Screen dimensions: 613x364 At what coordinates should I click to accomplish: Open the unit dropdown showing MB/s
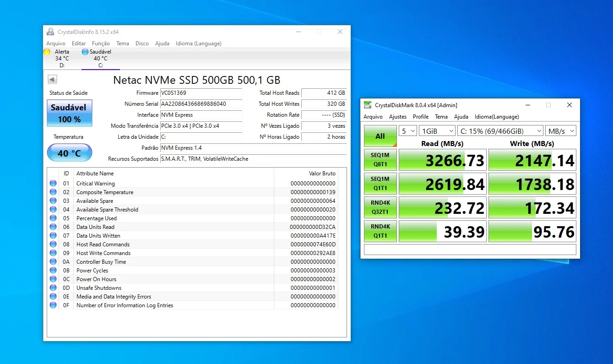[x=561, y=131]
